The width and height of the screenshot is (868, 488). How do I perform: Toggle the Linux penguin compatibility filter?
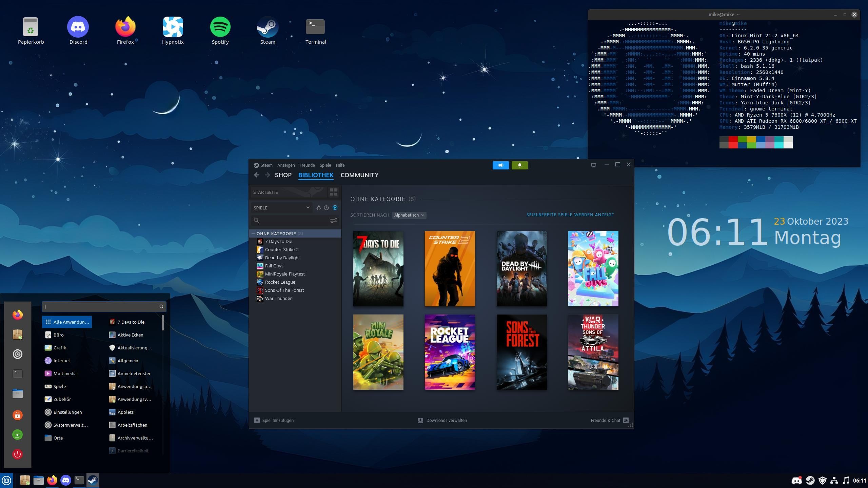(x=318, y=208)
